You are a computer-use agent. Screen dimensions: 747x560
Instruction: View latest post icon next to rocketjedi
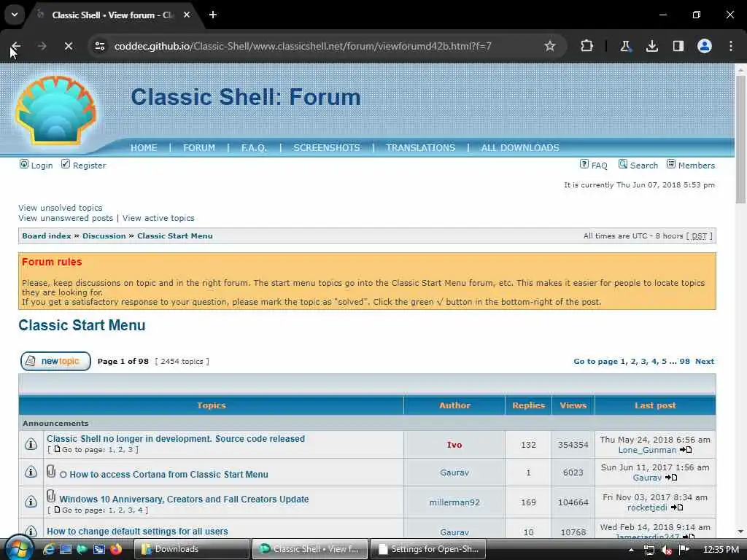(677, 507)
